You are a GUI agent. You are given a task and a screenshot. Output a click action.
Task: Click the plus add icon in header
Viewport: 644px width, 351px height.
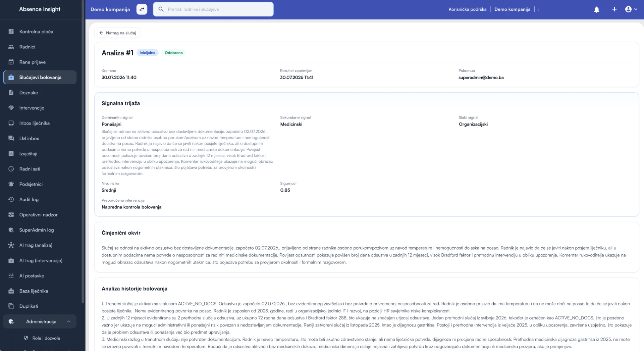(614, 9)
